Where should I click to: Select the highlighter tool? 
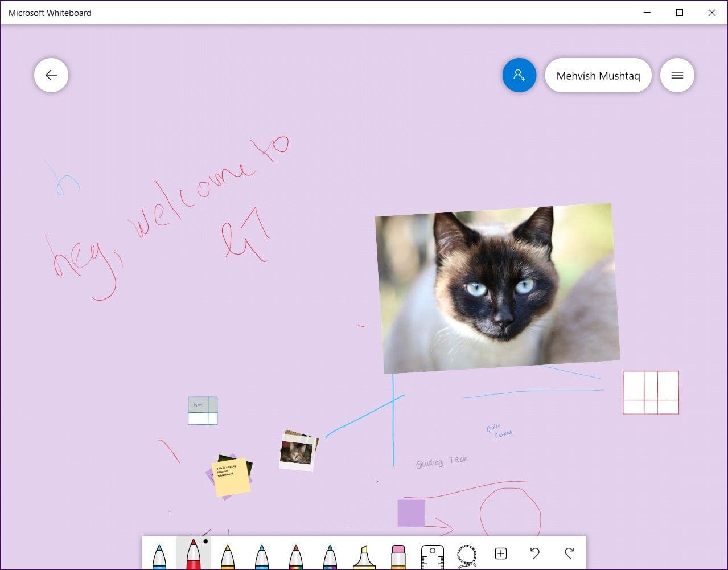[364, 553]
